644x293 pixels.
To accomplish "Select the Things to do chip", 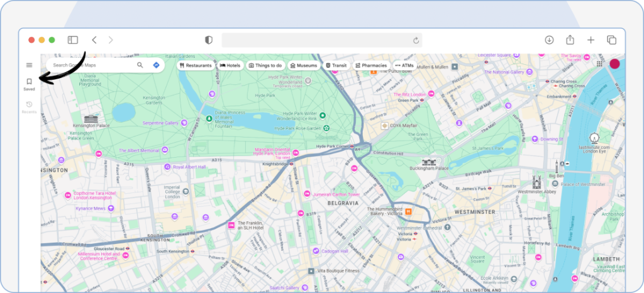I will (265, 65).
